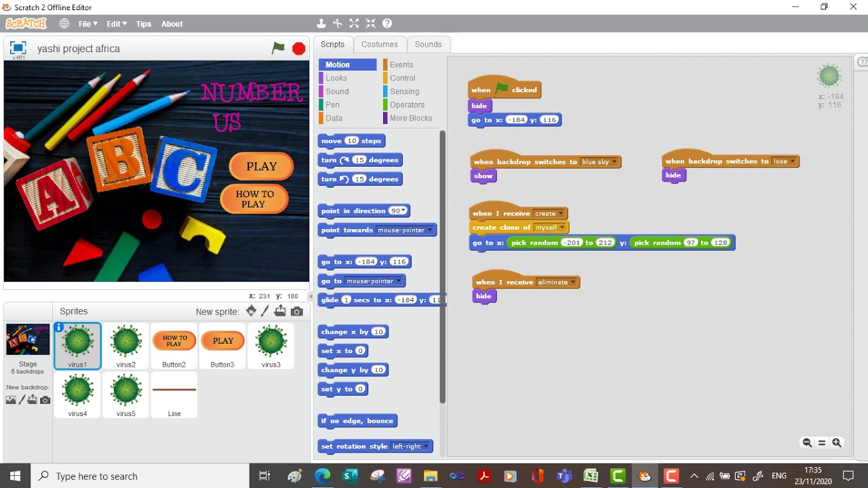Open the Events block category

coord(401,64)
